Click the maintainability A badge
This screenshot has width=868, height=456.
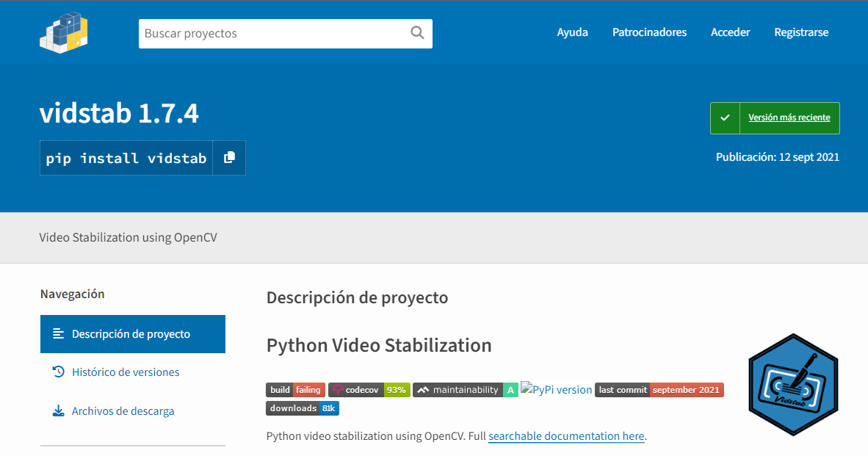click(x=466, y=390)
